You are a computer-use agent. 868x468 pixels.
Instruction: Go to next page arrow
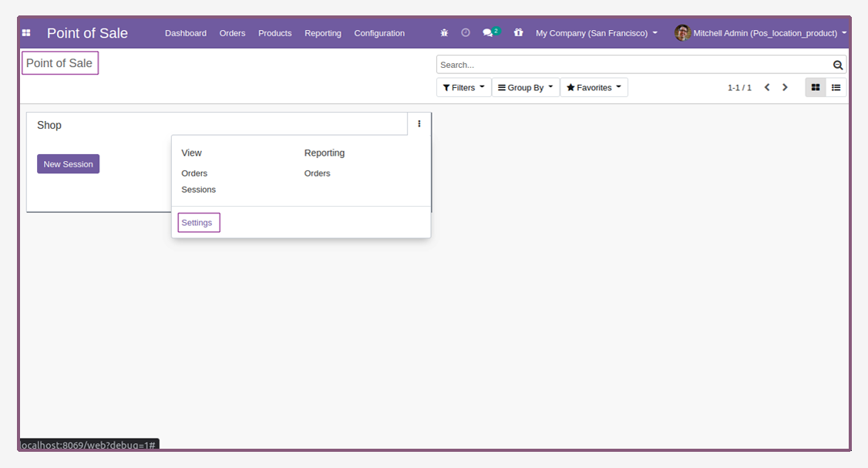point(785,87)
